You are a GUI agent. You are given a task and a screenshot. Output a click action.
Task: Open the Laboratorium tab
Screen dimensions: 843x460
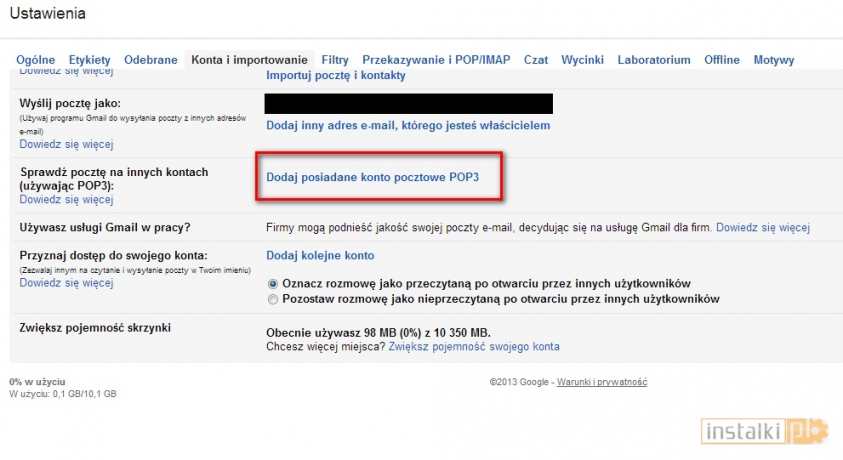coord(654,60)
